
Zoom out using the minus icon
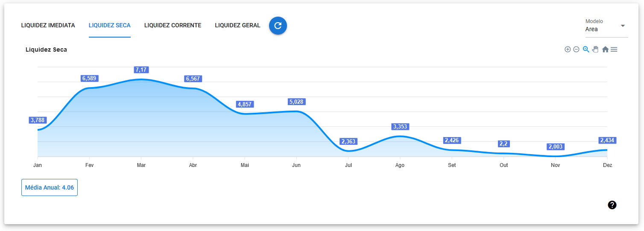coord(576,50)
